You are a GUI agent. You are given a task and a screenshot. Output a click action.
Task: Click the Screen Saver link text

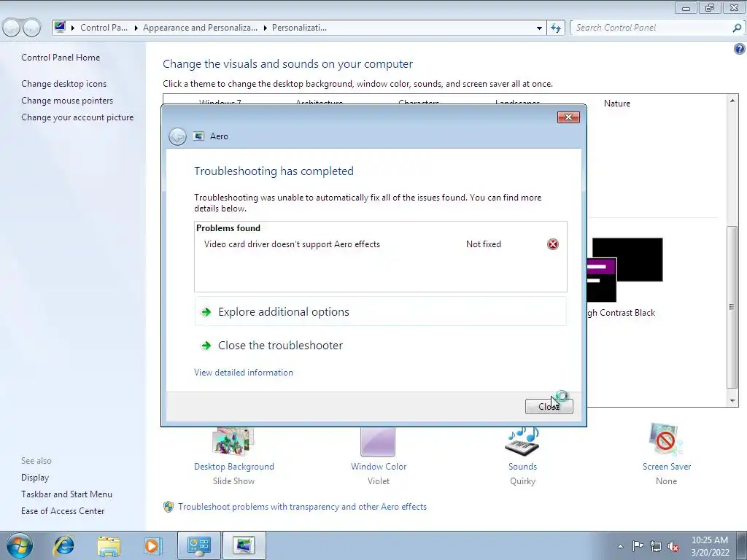[x=667, y=467]
